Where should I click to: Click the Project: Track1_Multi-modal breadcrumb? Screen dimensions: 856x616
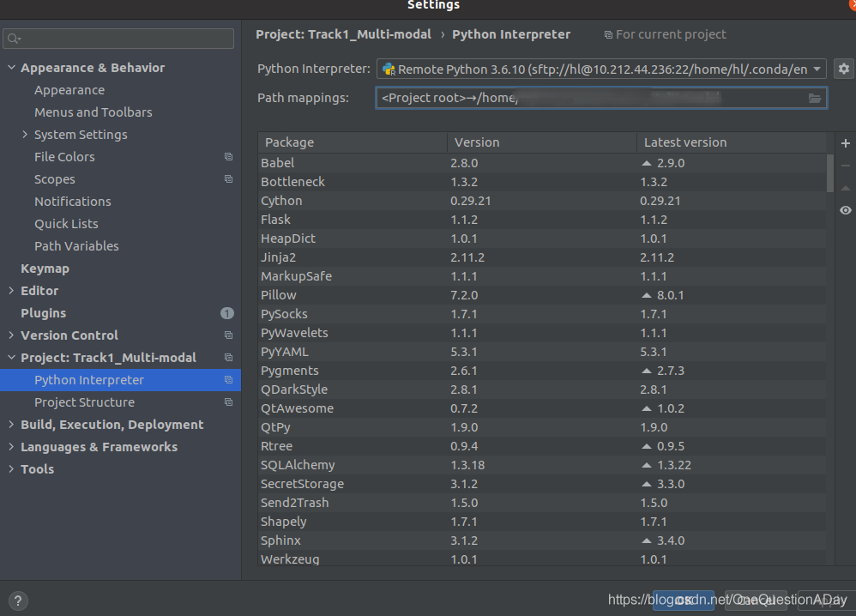[x=343, y=34]
